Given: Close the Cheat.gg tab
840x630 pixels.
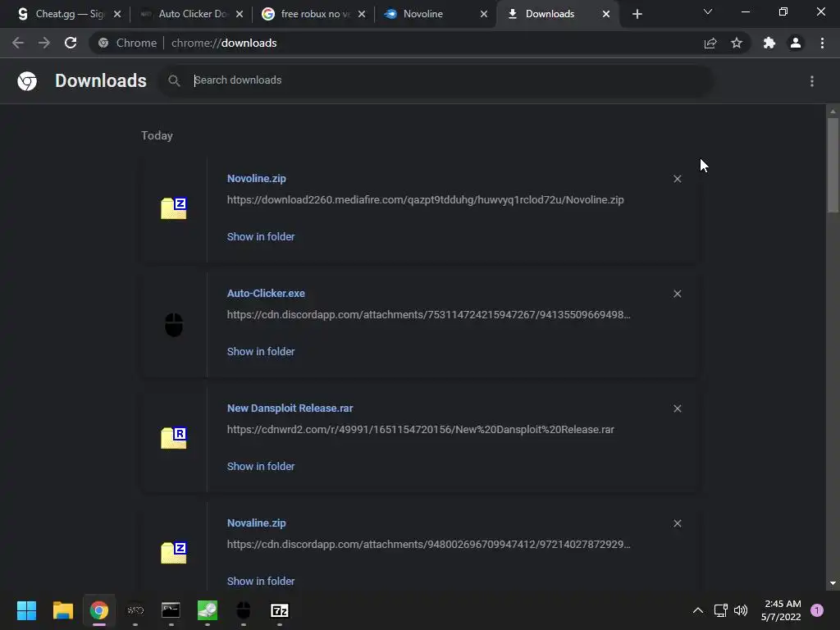Looking at the screenshot, I should pos(117,15).
